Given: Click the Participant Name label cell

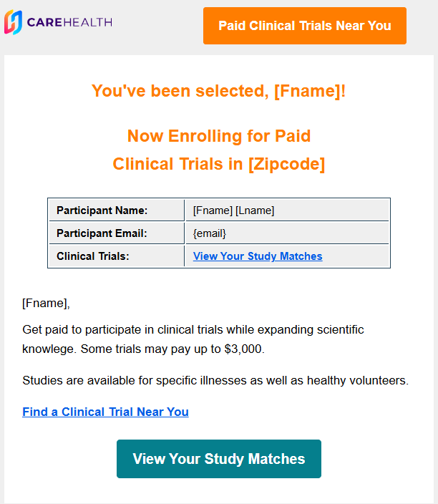Looking at the screenshot, I should 102,210.
